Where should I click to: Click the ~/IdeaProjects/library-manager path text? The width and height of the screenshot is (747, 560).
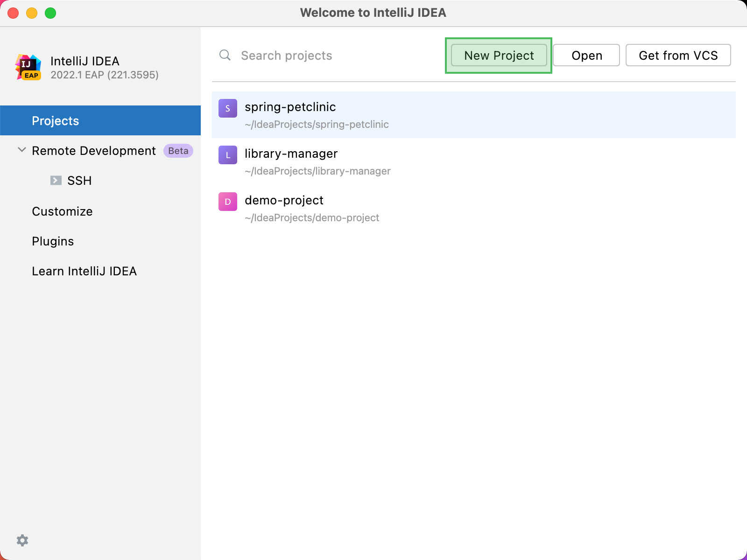[317, 171]
